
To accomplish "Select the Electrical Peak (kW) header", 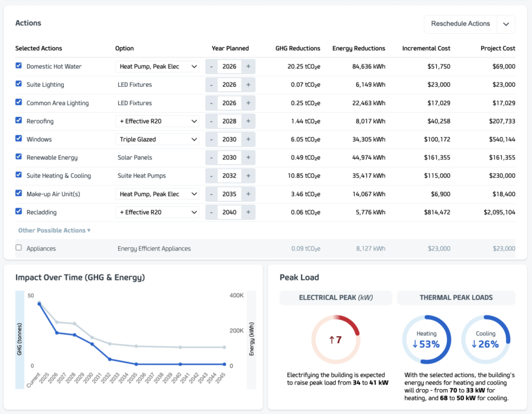I will tap(336, 298).
